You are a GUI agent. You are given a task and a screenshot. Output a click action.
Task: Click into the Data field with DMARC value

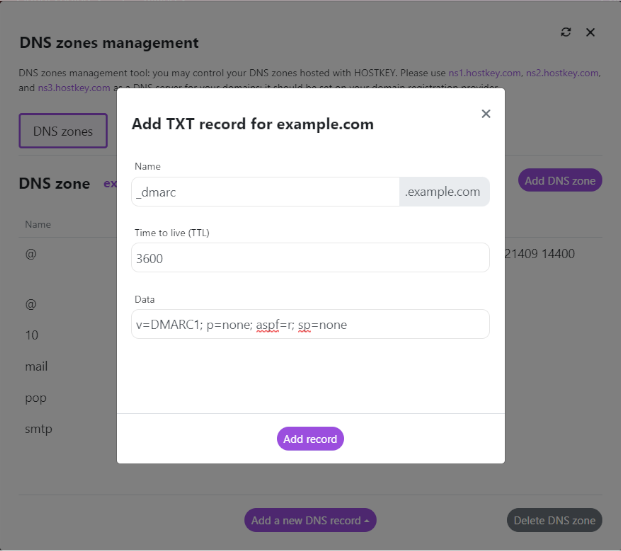310,324
